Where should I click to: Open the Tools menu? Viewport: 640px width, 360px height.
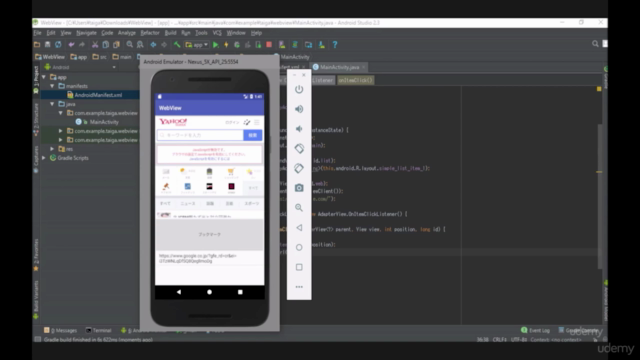[x=201, y=33]
